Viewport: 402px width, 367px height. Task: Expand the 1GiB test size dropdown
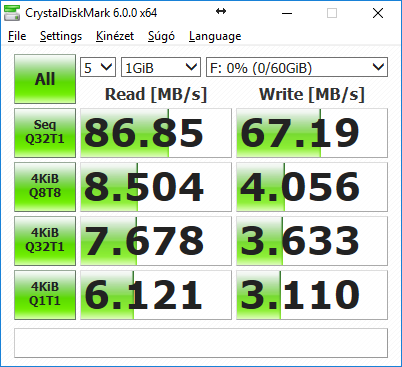click(161, 67)
